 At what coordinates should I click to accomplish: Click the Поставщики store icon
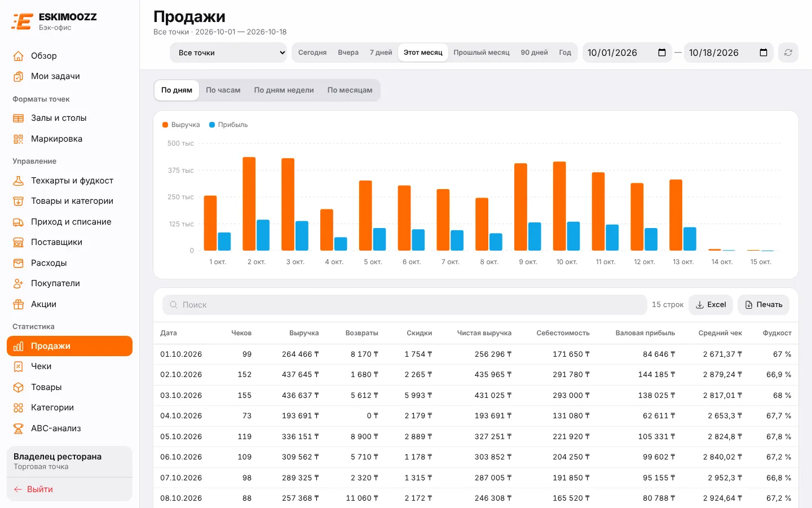pyautogui.click(x=19, y=242)
